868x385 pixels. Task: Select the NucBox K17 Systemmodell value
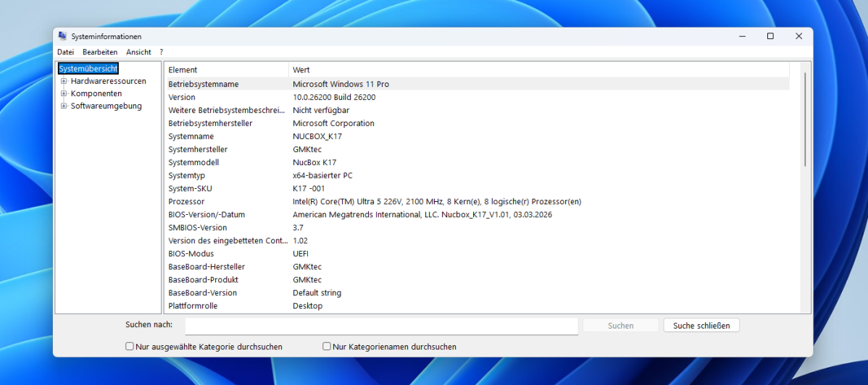pos(314,163)
